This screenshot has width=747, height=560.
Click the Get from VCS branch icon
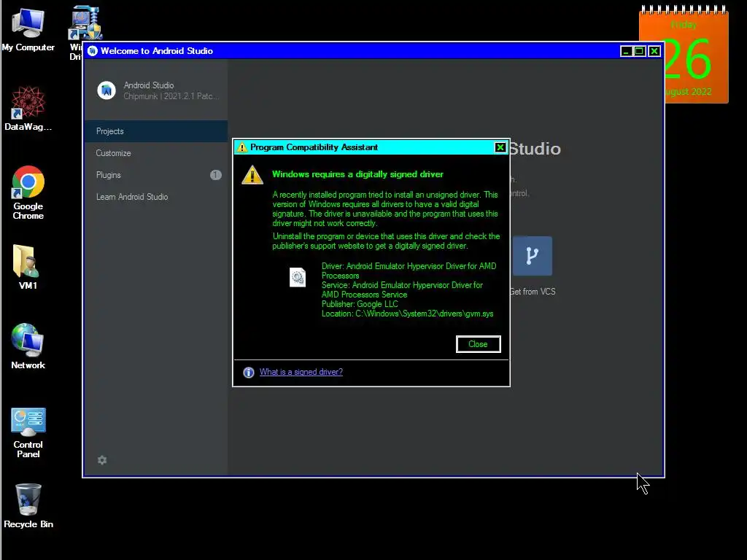(532, 256)
